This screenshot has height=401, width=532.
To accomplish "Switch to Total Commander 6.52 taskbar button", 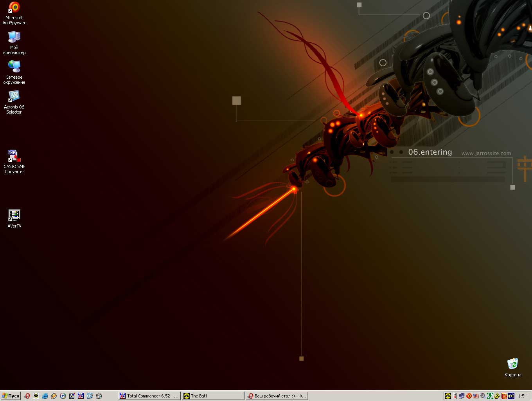I will 149,396.
